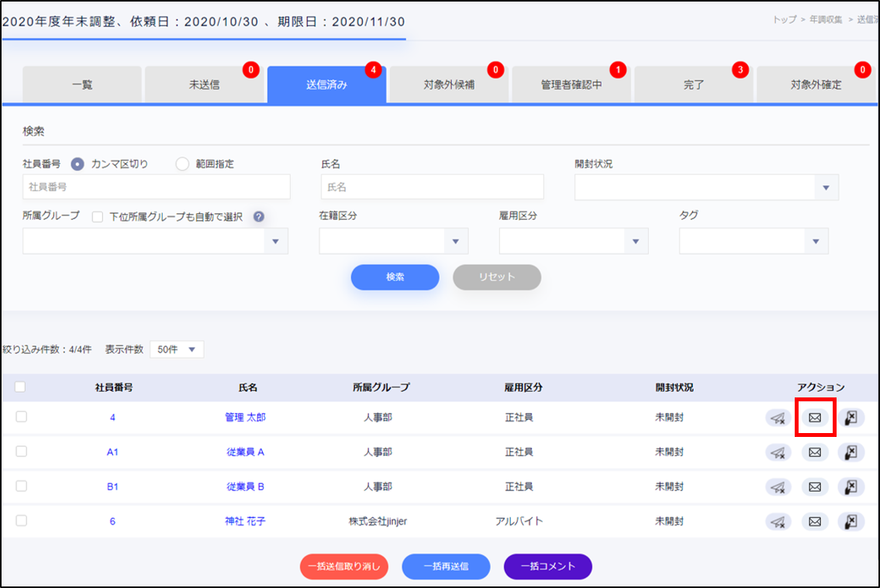The width and height of the screenshot is (880, 588).
Task: Check the row checkbox for employee A1
Action: pos(21,452)
